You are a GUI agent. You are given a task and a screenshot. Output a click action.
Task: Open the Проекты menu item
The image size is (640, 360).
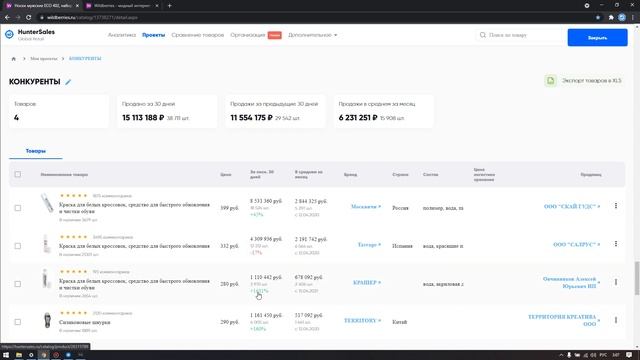pos(153,35)
